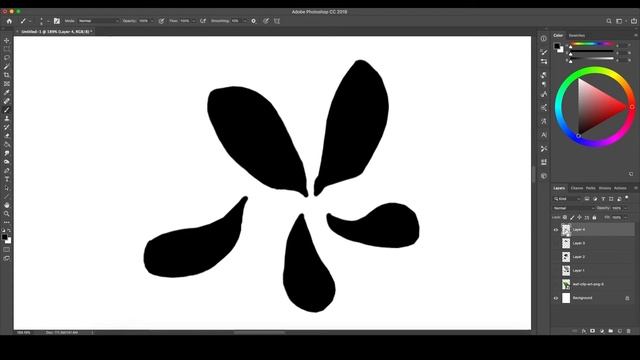Add a layer style with fx button
Viewport: 640px width, 360px height.
click(584, 331)
